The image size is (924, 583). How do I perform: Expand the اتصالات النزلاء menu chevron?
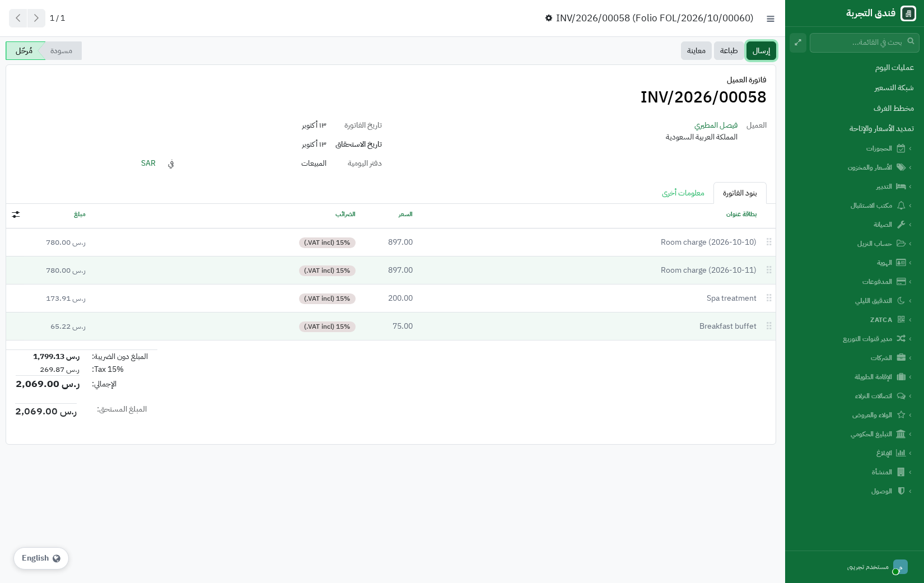pos(911,396)
